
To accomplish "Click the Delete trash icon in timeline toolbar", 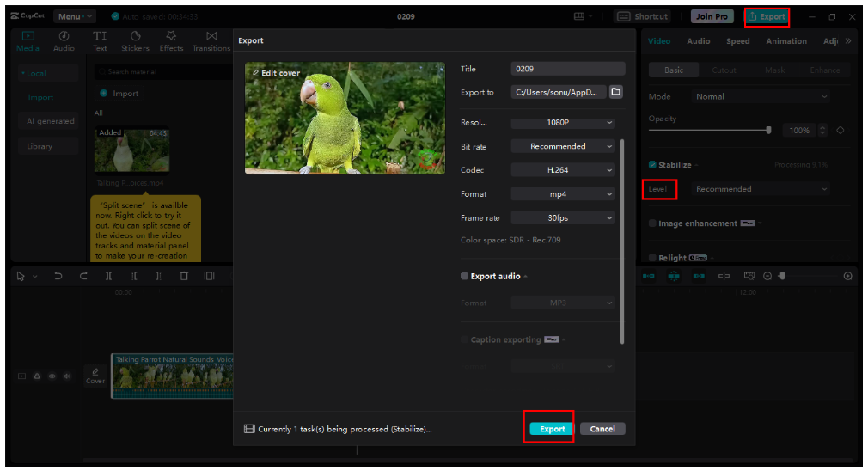I will pyautogui.click(x=184, y=276).
